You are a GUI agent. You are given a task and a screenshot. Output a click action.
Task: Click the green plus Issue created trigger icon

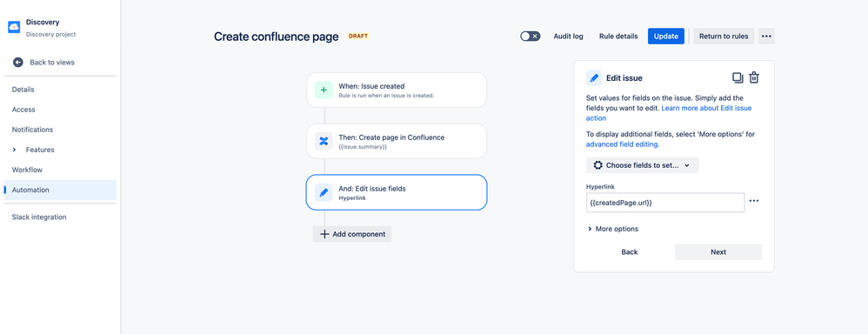[x=324, y=90]
